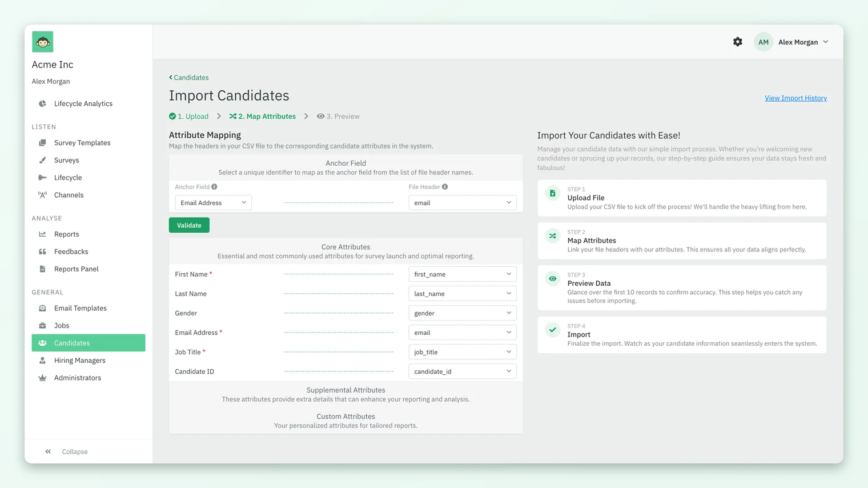Image resolution: width=868 pixels, height=488 pixels.
Task: Open the Job Title job_title dropdown
Action: click(x=463, y=352)
